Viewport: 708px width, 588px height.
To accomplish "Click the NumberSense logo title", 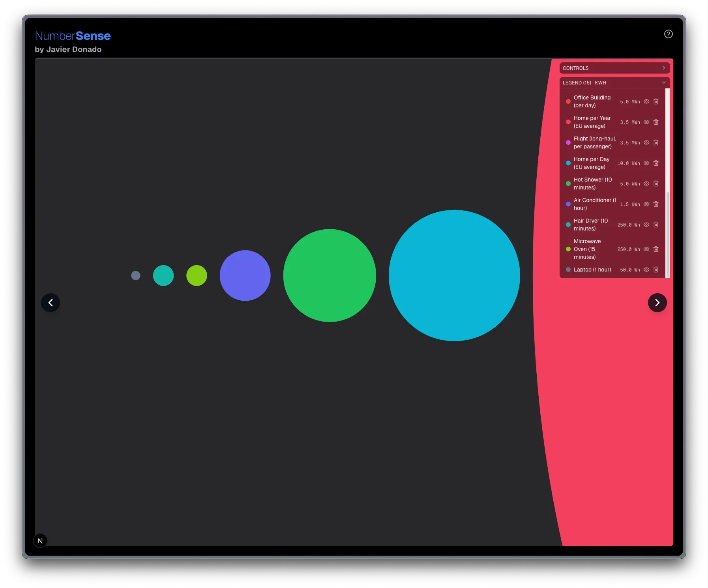I will pos(73,36).
